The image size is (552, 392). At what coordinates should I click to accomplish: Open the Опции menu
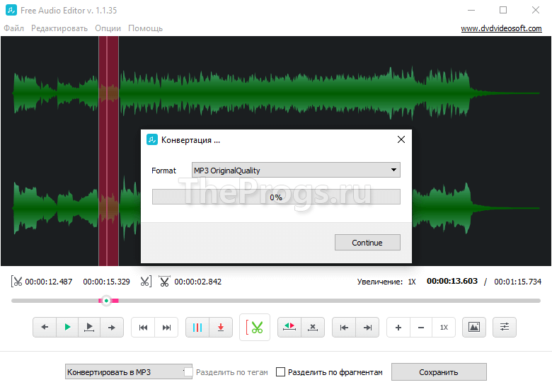click(108, 28)
